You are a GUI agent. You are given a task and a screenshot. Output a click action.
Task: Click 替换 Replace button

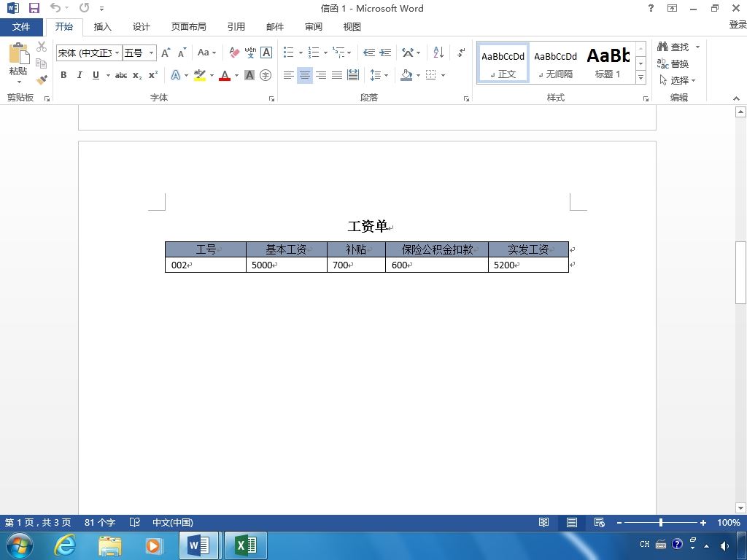pos(673,63)
